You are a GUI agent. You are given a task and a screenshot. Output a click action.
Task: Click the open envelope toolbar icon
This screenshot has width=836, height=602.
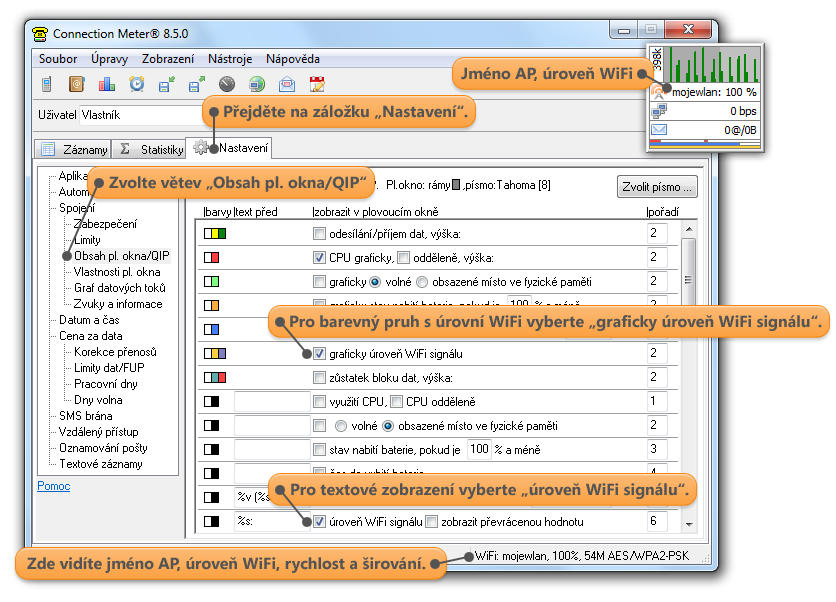[x=287, y=84]
